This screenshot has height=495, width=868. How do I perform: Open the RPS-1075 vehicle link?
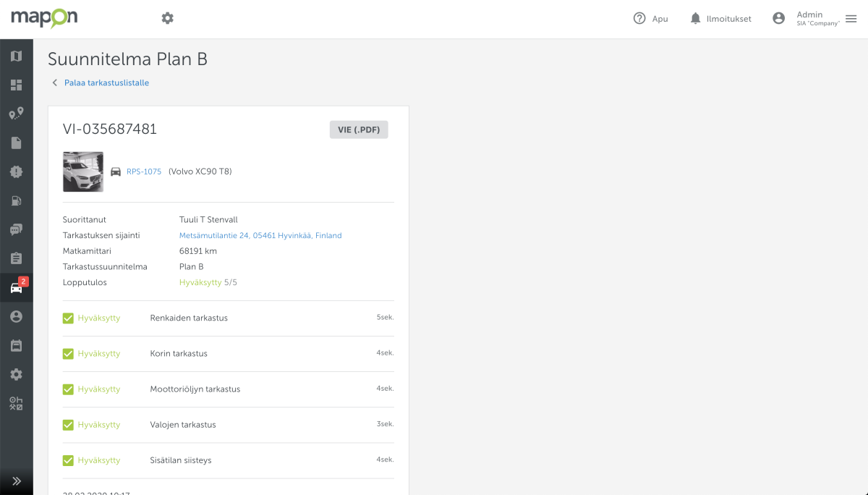click(144, 172)
